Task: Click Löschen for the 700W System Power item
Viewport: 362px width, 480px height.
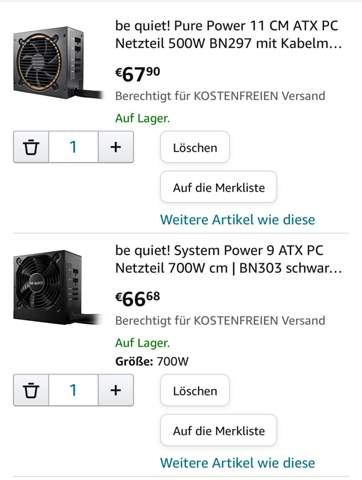Action: 195,391
